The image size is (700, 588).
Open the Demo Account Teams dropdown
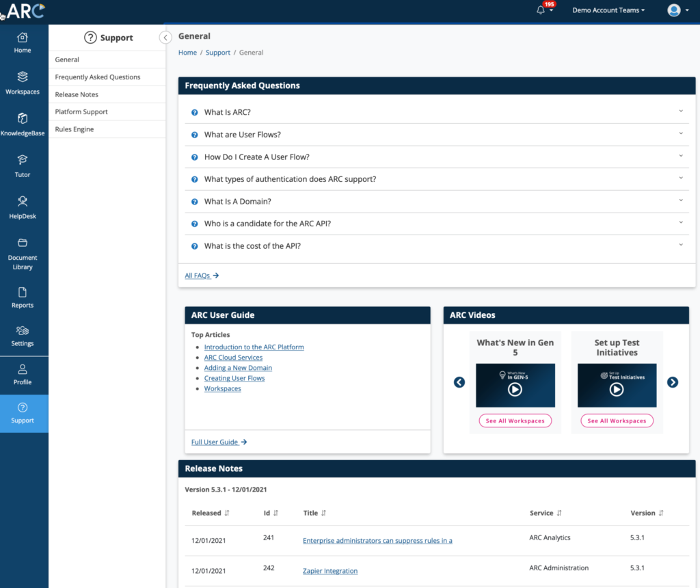pos(608,10)
